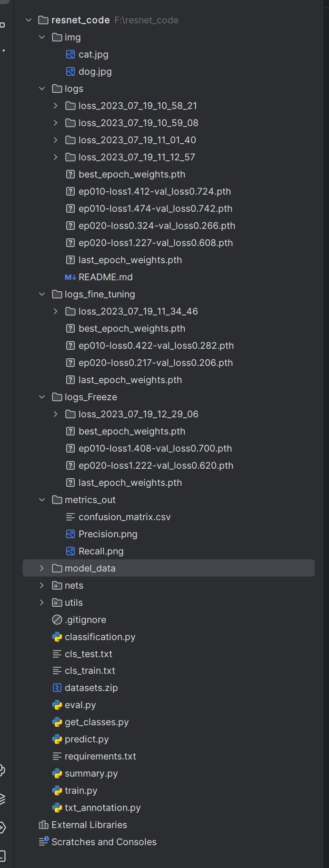Select ep020-loss0.324-val_loss0.266.pth file
The image size is (329, 868).
pyautogui.click(x=157, y=226)
